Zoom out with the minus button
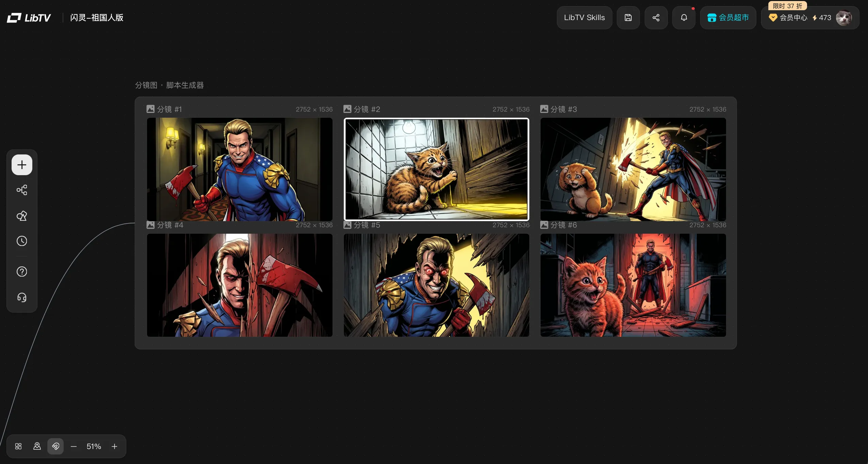The height and width of the screenshot is (464, 868). click(x=74, y=446)
